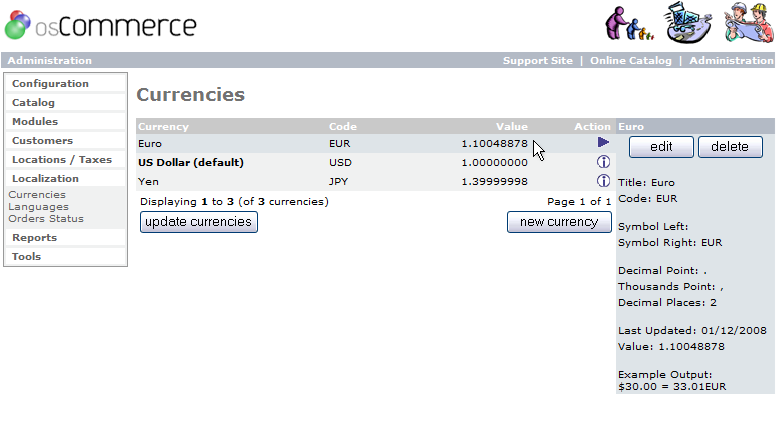This screenshot has height=422, width=776.
Task: Click 'Decimal Places: 2' detail text
Action: (x=667, y=303)
